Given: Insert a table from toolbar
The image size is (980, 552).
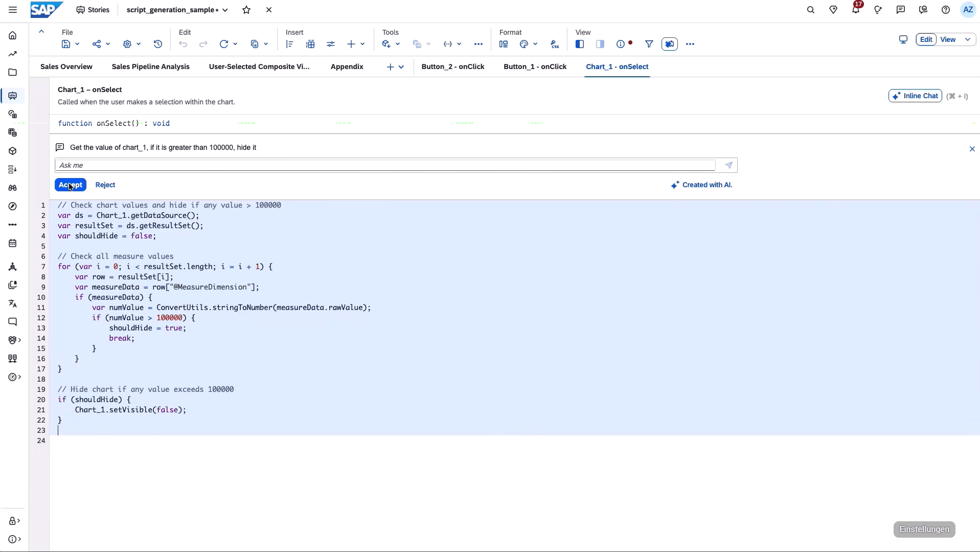Looking at the screenshot, I should point(310,44).
